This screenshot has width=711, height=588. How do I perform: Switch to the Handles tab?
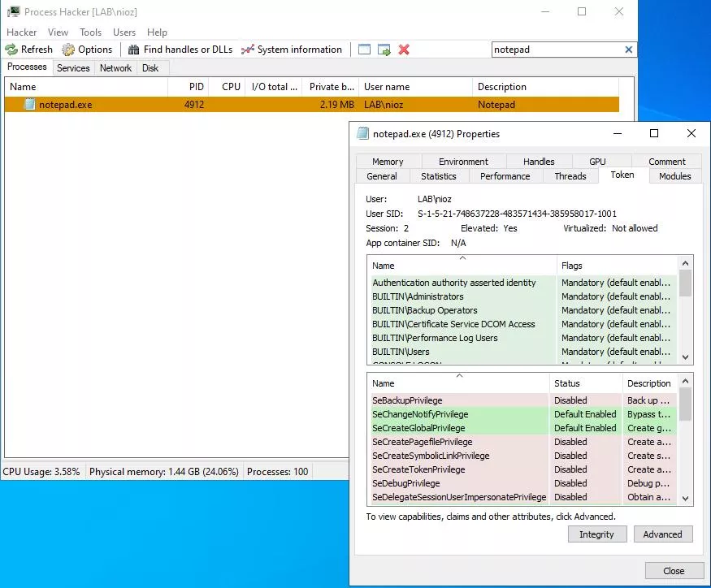click(539, 161)
